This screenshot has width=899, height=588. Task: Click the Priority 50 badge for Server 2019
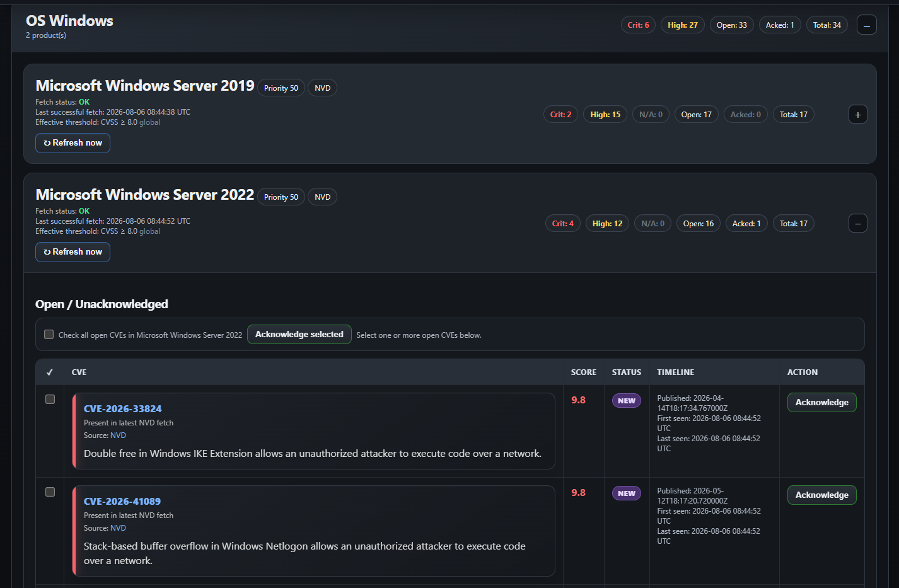(281, 88)
